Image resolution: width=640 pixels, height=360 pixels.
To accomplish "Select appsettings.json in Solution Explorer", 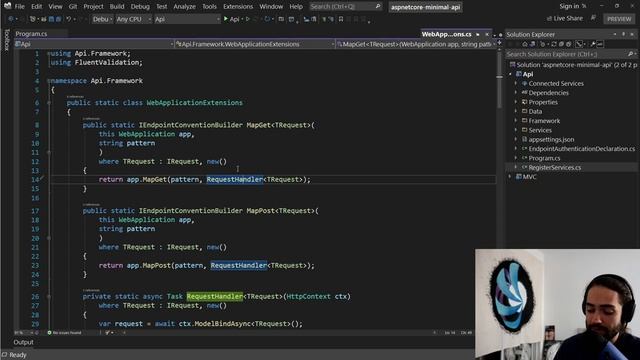I will tap(551, 140).
